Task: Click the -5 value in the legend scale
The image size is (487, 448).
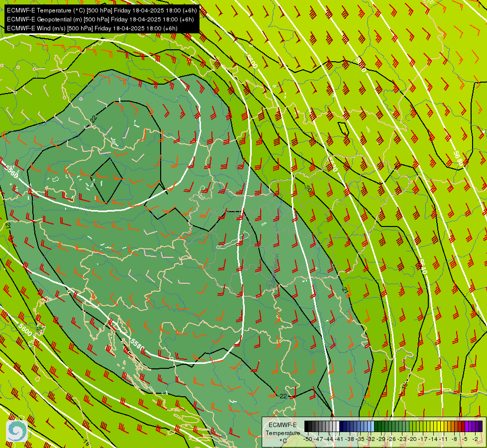Action: click(464, 439)
